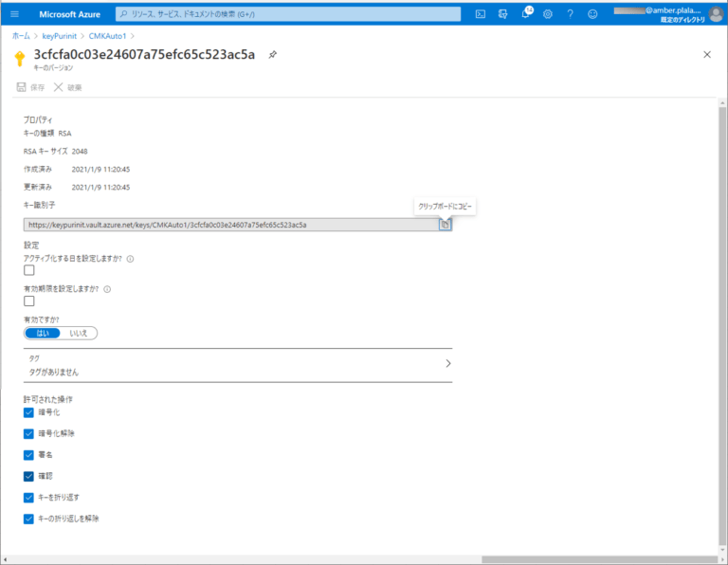
Task: Copy the key identifier to the clipboard
Action: [445, 225]
